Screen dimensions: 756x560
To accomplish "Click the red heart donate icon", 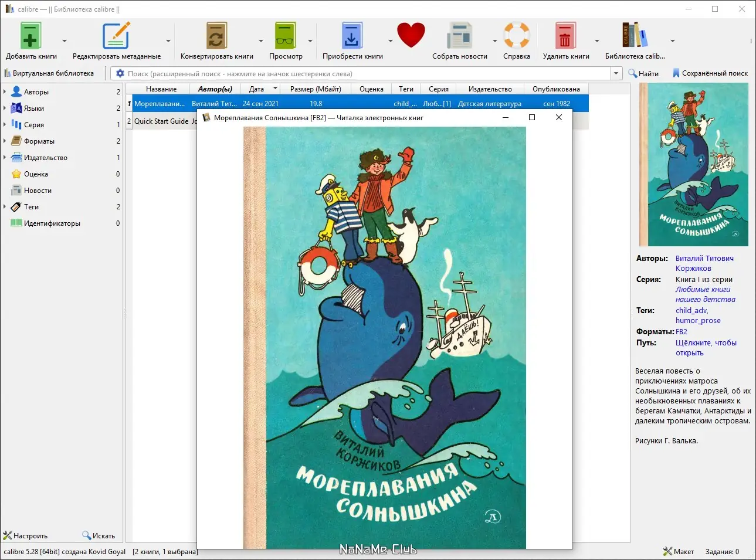I will coord(411,35).
